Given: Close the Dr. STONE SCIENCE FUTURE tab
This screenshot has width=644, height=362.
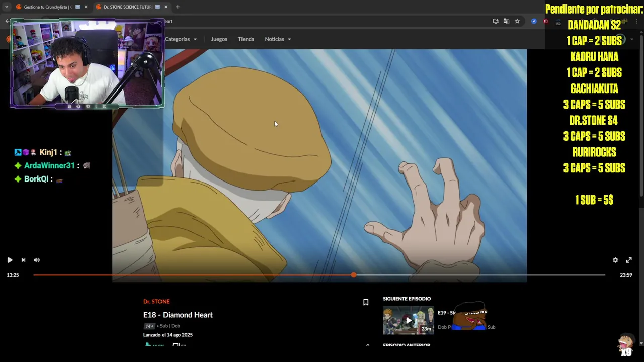Looking at the screenshot, I should coord(166,7).
